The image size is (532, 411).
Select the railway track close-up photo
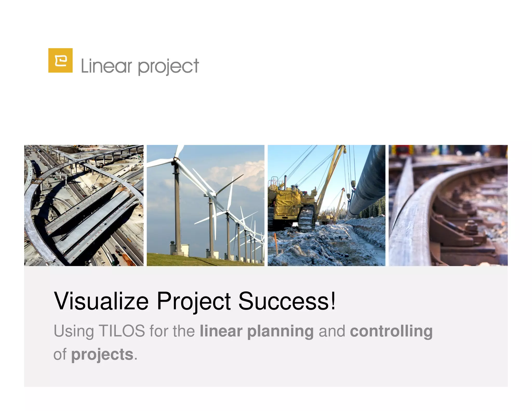[x=448, y=205]
